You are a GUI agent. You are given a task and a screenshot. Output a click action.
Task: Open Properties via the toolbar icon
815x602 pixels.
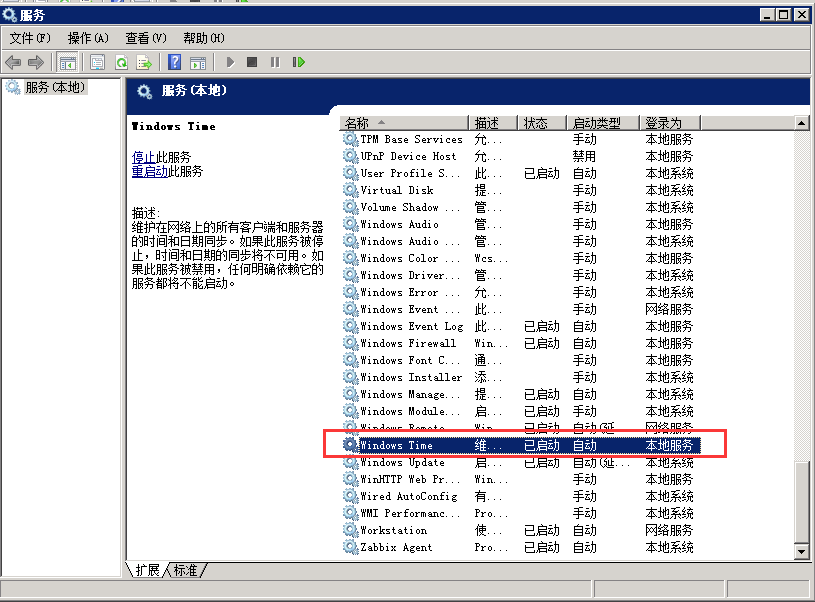[x=97, y=62]
